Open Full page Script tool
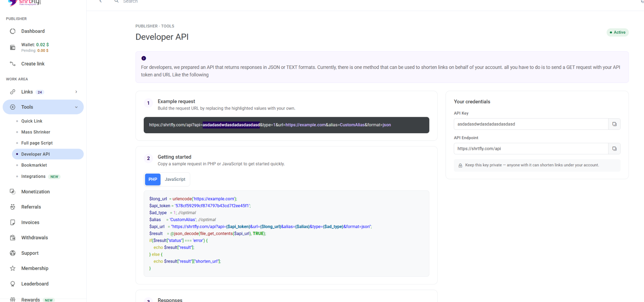This screenshot has height=302, width=644. tap(37, 143)
